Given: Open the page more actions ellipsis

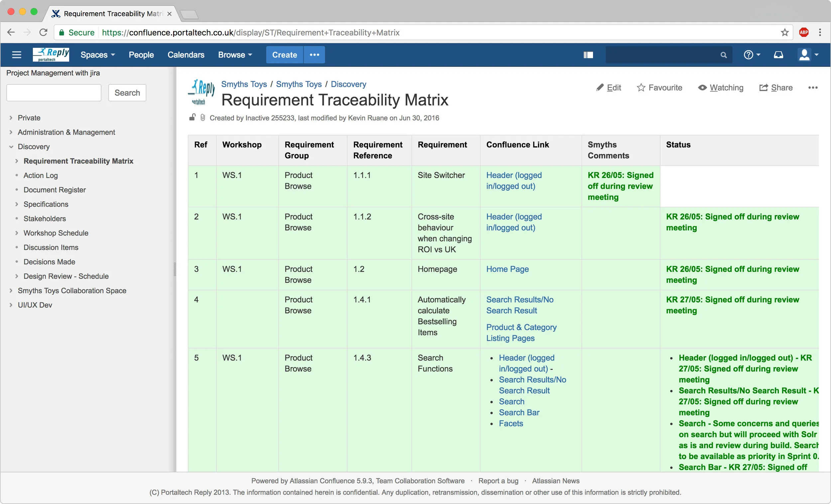Looking at the screenshot, I should pyautogui.click(x=813, y=88).
